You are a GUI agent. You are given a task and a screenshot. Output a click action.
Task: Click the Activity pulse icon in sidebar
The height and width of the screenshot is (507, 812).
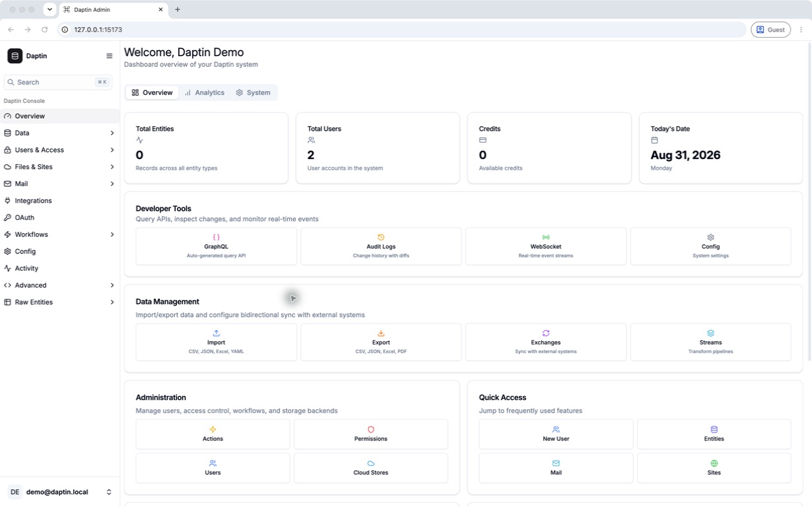(8, 268)
